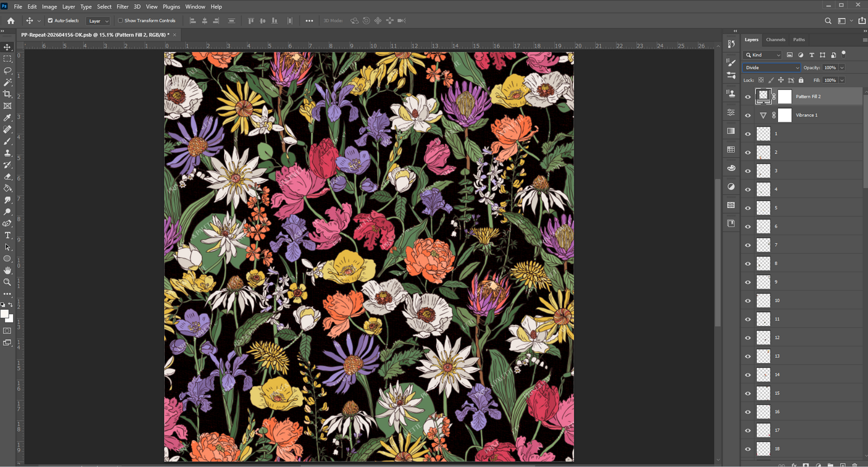
Task: Open the Search icon in options bar
Action: [828, 20]
